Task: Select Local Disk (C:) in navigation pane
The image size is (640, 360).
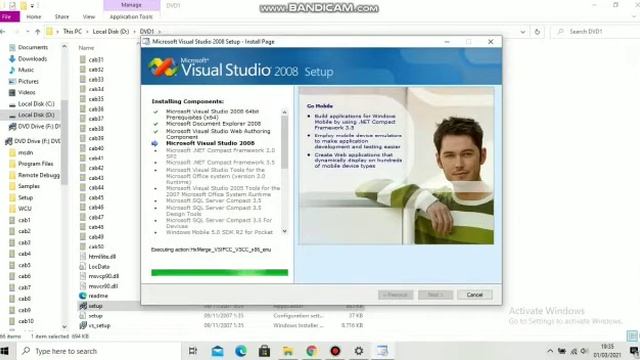Action: pyautogui.click(x=36, y=104)
